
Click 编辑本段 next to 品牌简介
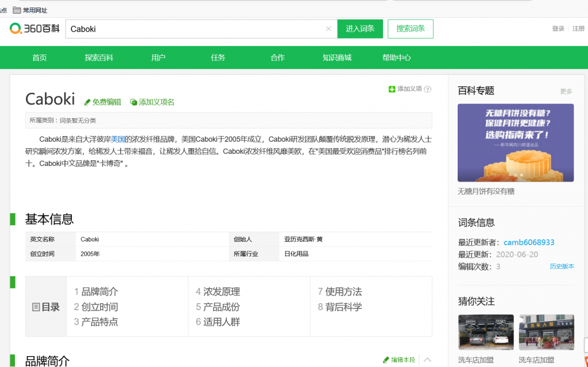(x=399, y=360)
